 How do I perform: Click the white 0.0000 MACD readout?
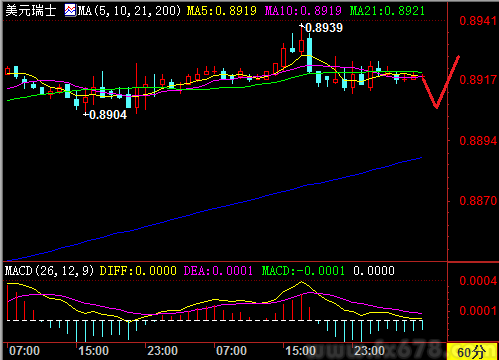[x=374, y=271]
